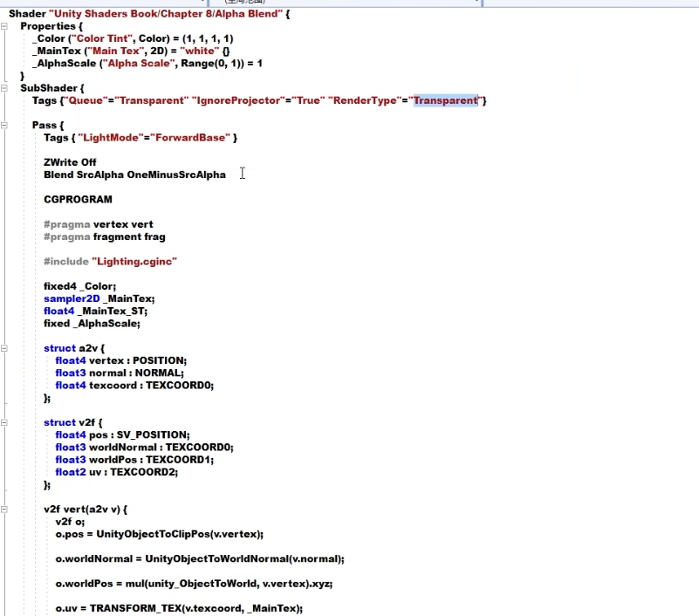699x616 pixels.
Task: Click the "TRANSFORM_TEX(v.texcoord, _MainTex);" macro call
Action: coord(196,608)
